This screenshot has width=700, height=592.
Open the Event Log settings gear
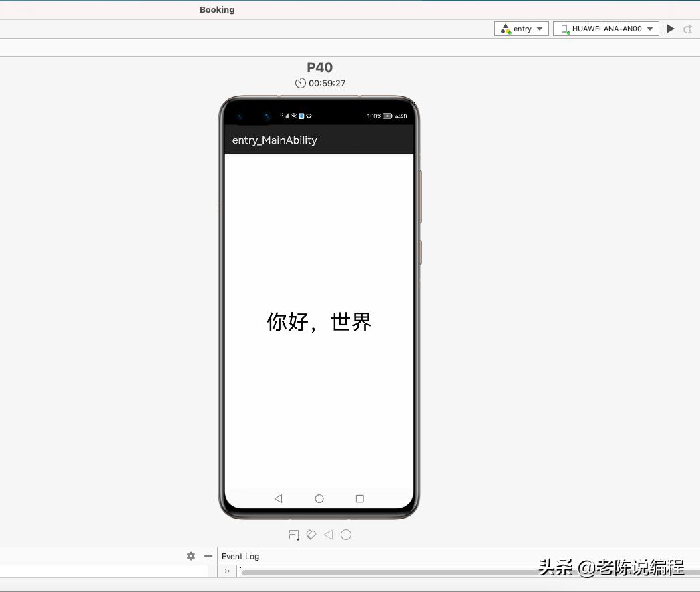[x=191, y=556]
